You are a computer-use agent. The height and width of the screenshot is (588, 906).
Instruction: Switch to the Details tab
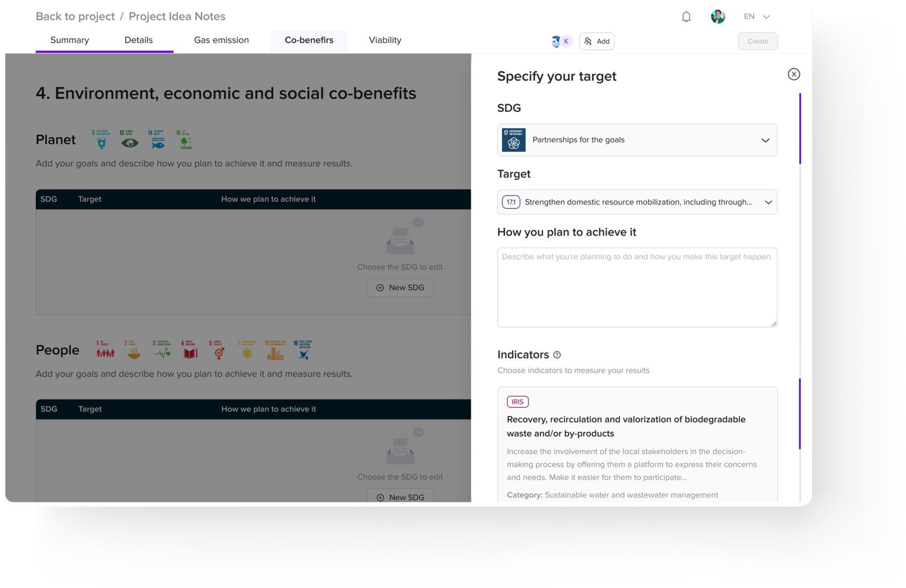(139, 40)
